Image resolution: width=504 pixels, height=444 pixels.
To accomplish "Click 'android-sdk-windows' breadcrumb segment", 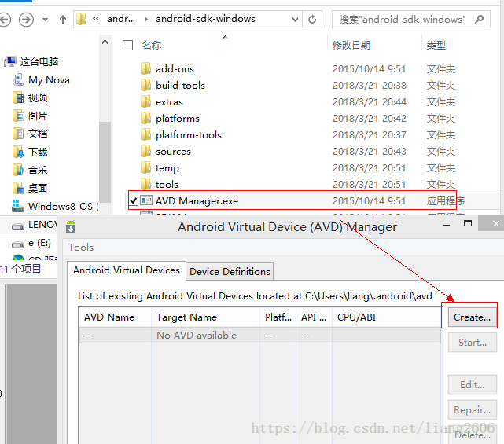I will [205, 19].
